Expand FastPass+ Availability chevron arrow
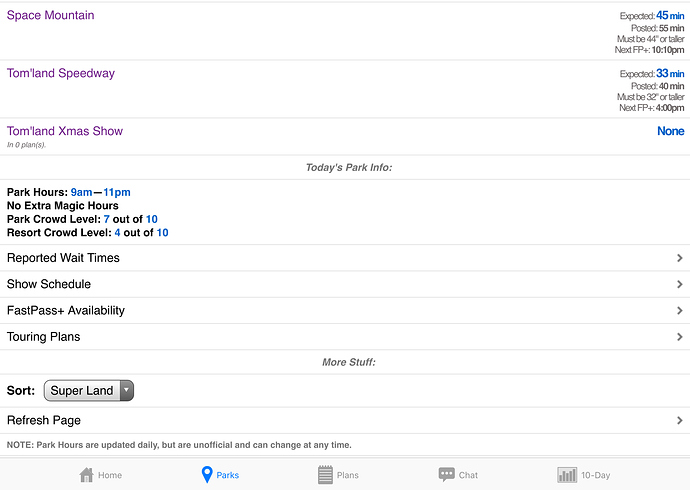This screenshot has height=490, width=690. [x=679, y=311]
